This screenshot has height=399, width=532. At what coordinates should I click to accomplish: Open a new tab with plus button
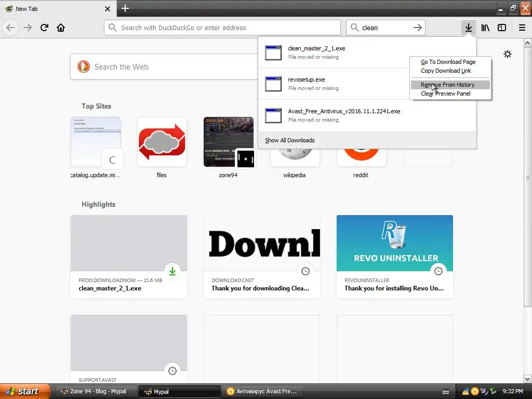pyautogui.click(x=125, y=8)
